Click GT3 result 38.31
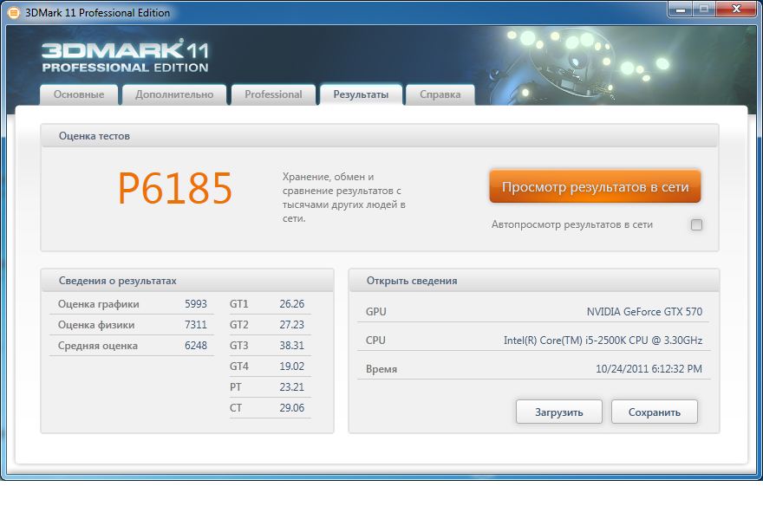 coord(291,346)
